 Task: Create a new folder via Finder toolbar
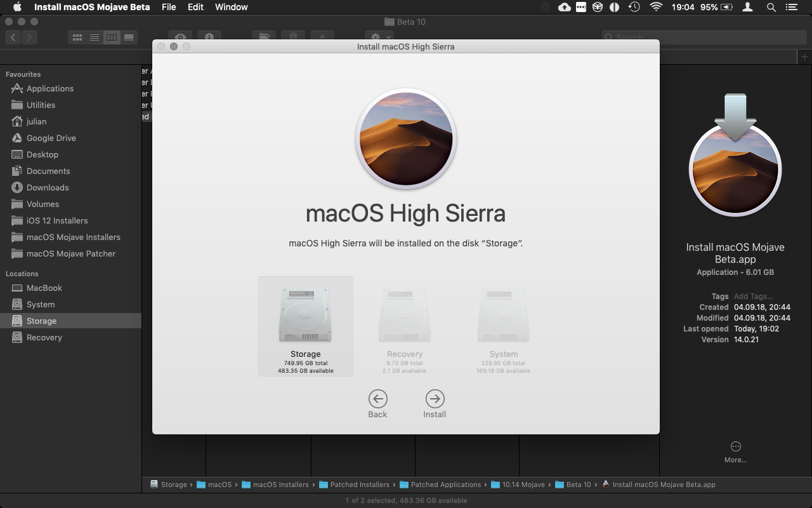click(264, 37)
